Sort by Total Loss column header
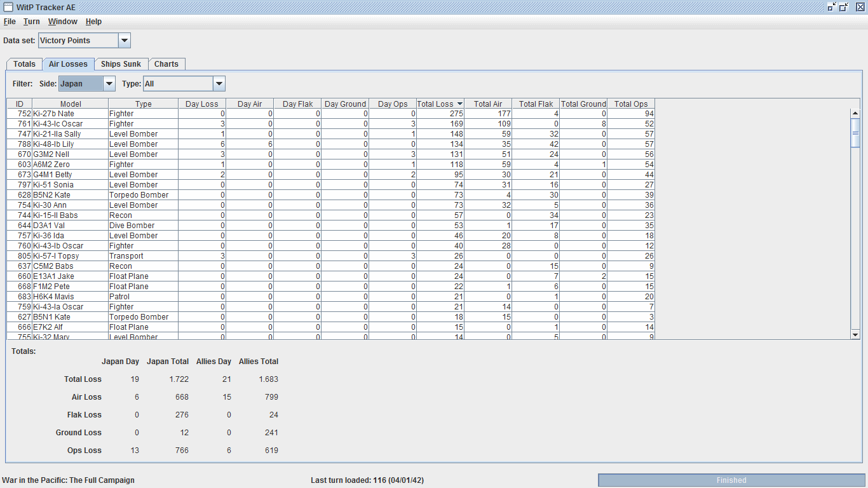The height and width of the screenshot is (488, 868). (x=440, y=104)
